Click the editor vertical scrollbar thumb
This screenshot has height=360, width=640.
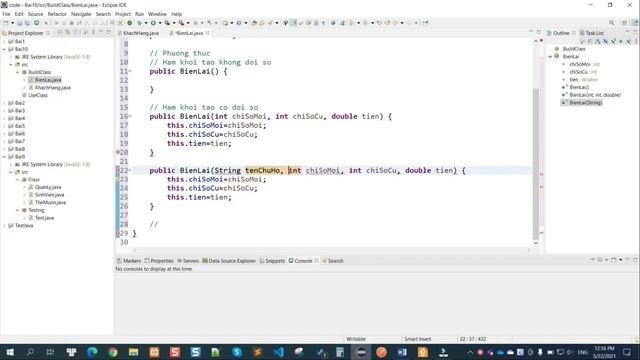(536, 163)
